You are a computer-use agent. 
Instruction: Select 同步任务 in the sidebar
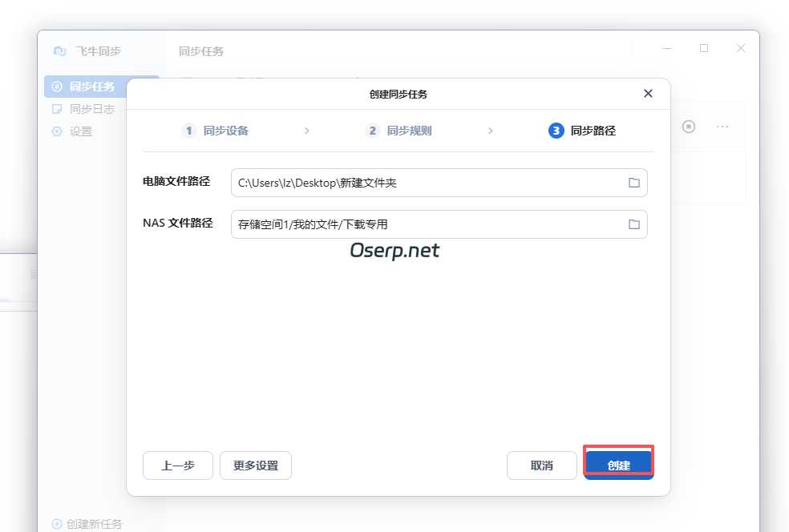coord(83,86)
